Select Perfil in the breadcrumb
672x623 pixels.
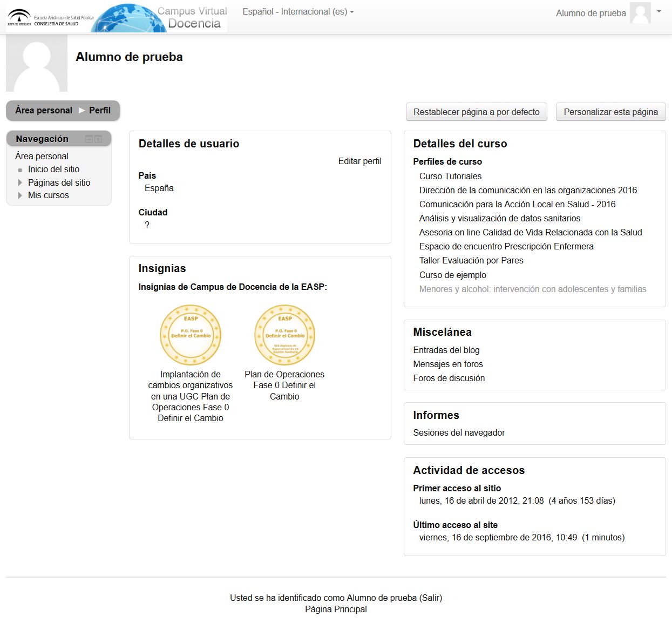click(x=100, y=110)
